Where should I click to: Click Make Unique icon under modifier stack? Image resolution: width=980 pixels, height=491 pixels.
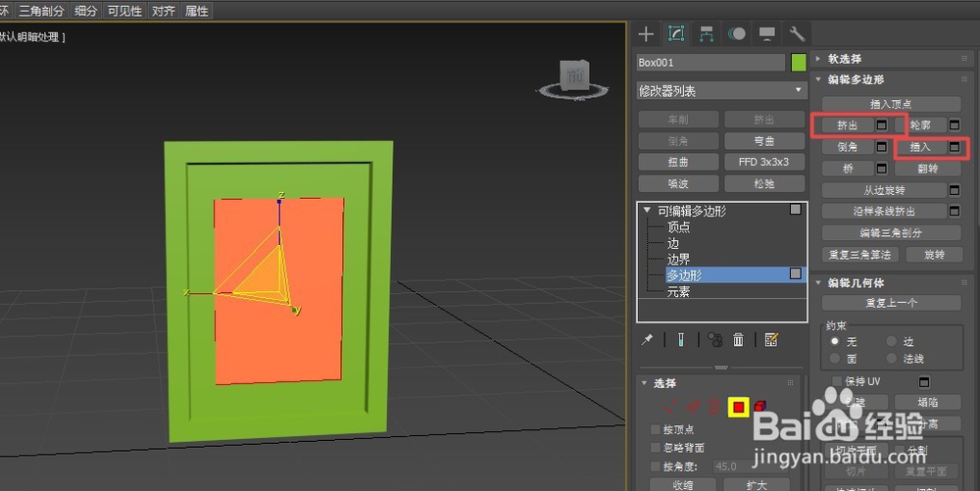tap(715, 339)
